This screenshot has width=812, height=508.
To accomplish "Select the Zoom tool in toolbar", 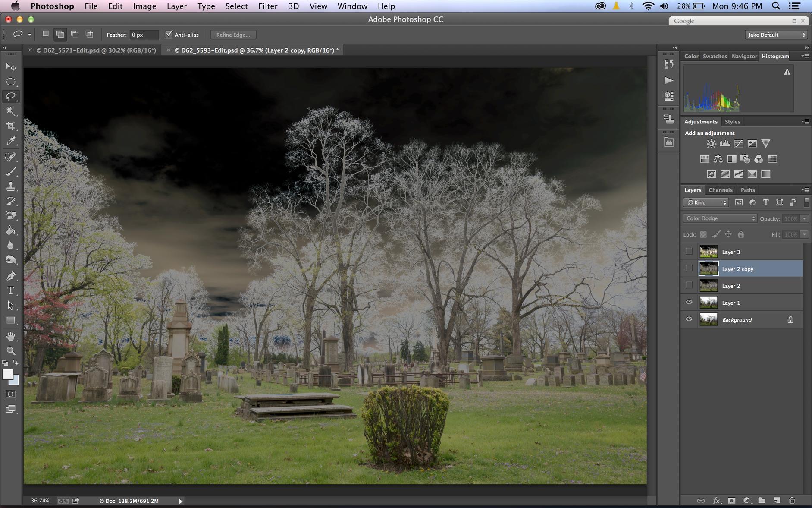I will (x=11, y=351).
